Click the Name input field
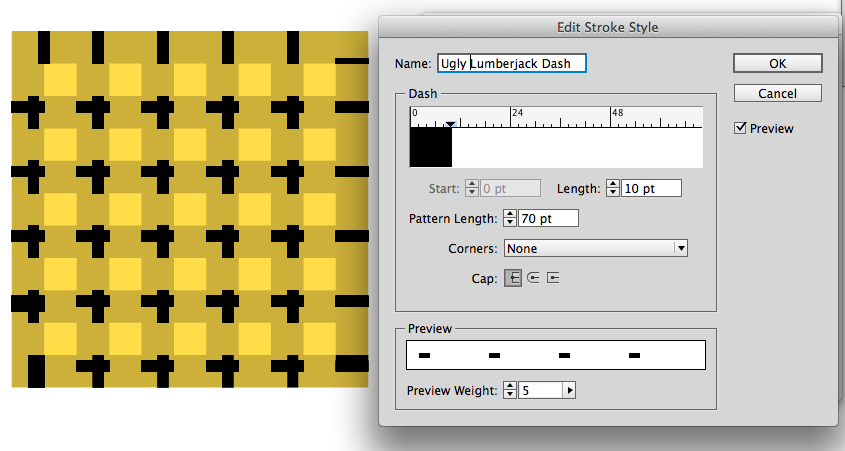This screenshot has width=845, height=451. pyautogui.click(x=511, y=63)
